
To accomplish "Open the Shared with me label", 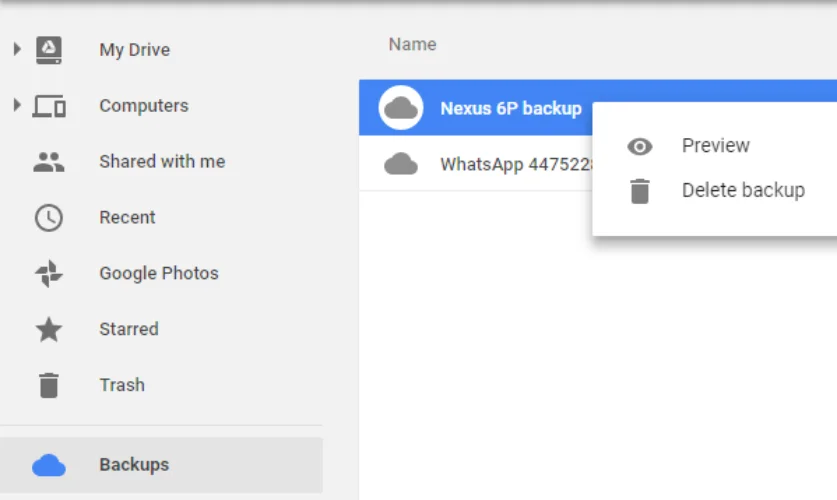I will tap(162, 162).
